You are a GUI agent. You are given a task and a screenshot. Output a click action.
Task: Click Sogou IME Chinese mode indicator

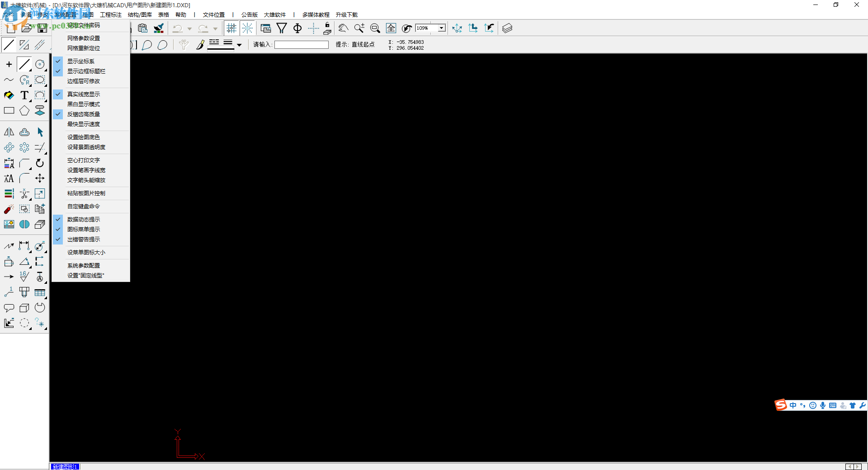coord(793,405)
